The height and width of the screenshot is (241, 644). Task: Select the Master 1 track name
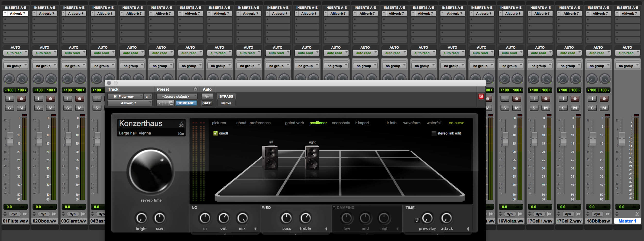(627, 221)
